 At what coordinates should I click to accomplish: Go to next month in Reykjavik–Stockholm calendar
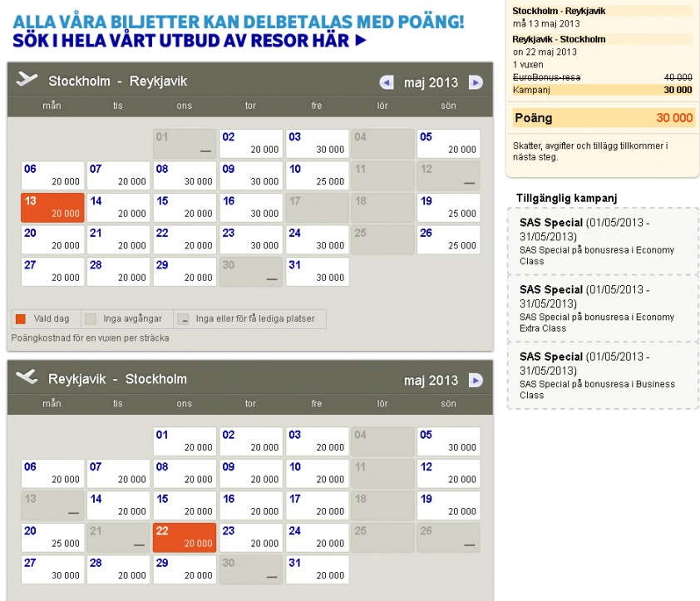coord(476,380)
